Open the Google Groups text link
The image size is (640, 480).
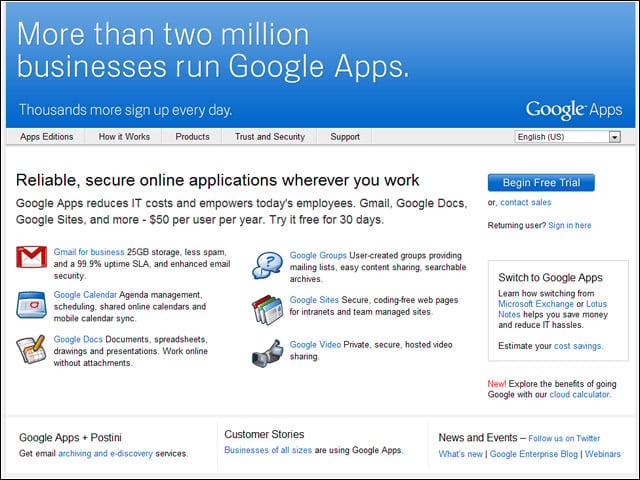318,256
